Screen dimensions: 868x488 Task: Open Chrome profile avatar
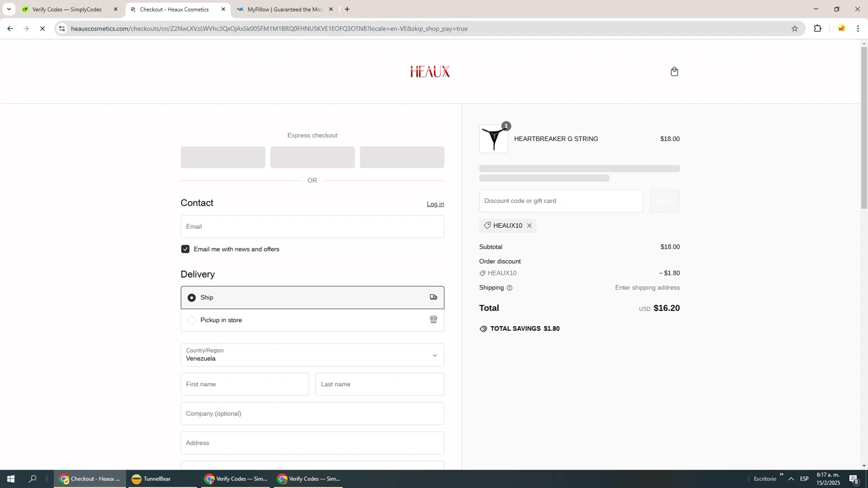[841, 28]
